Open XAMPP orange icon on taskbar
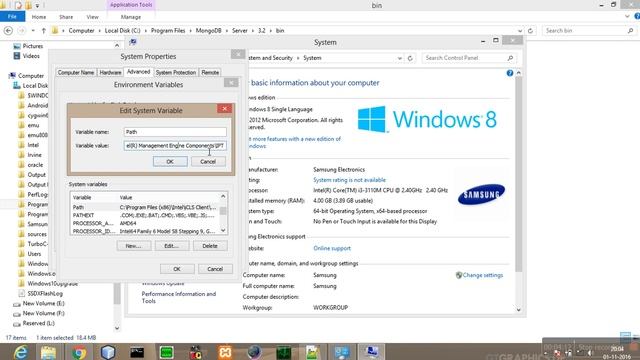640x360 pixels. pos(225,352)
